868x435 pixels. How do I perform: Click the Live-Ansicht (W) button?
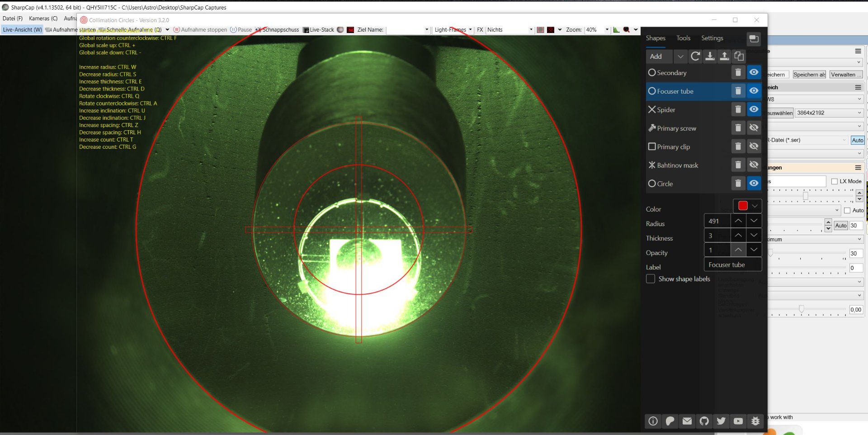[x=22, y=30]
